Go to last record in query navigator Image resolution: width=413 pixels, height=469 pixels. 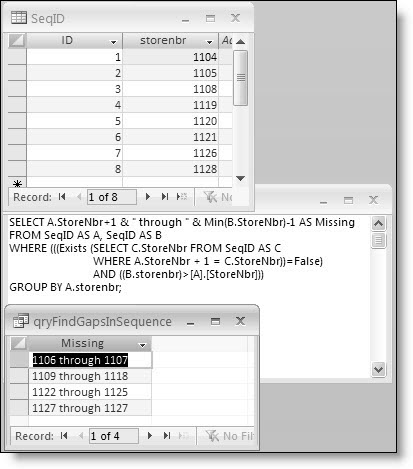[167, 436]
